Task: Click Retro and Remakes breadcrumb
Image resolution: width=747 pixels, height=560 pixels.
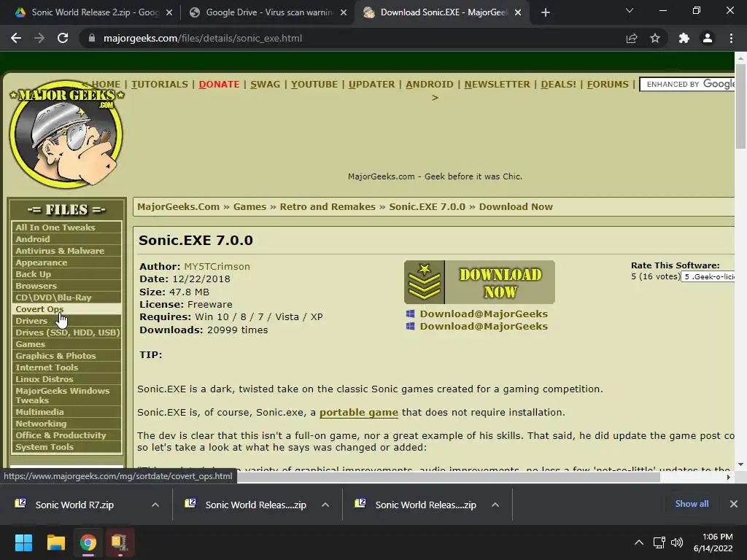Action: [x=328, y=206]
